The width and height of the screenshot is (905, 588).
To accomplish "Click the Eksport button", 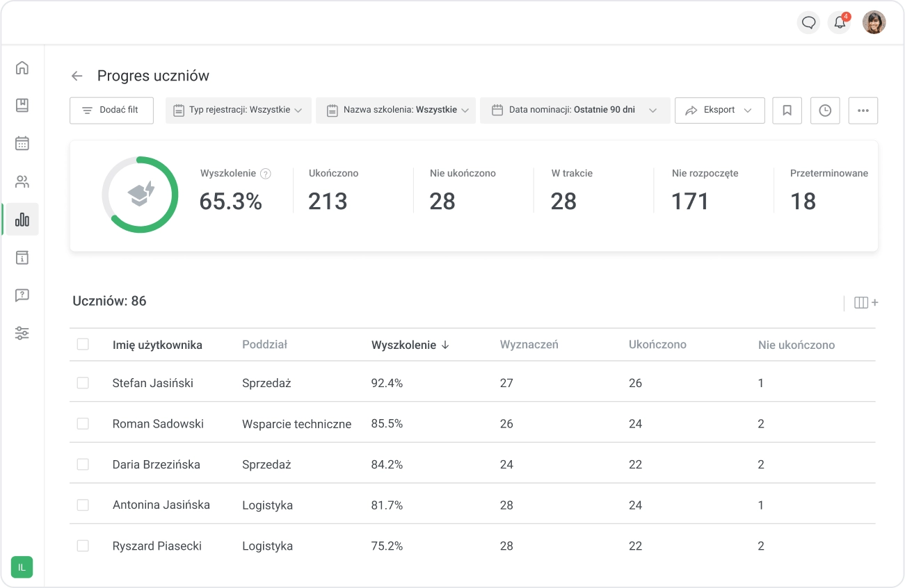I will point(719,111).
